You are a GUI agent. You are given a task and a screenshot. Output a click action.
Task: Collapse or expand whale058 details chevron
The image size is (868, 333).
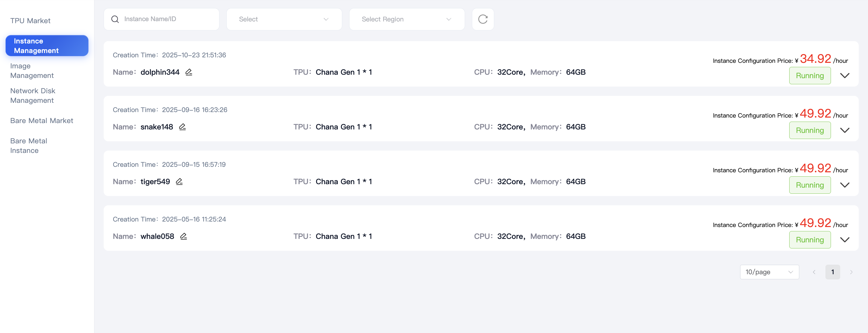pyautogui.click(x=845, y=240)
